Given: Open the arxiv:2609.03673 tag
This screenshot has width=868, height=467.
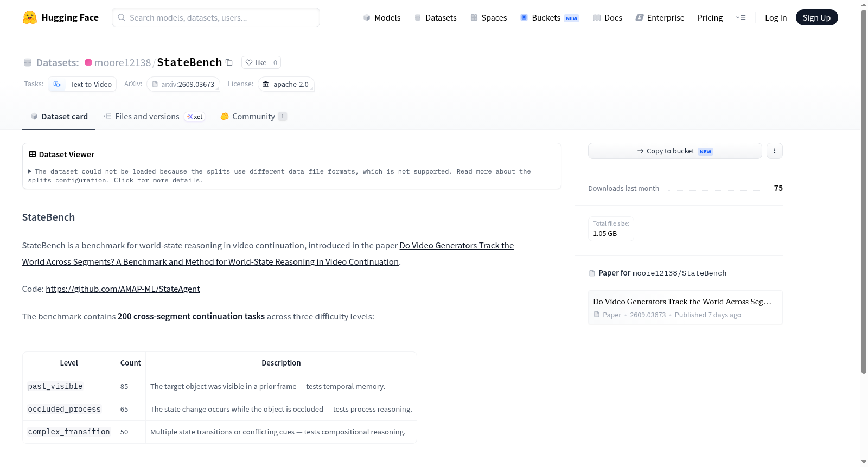Looking at the screenshot, I should tap(183, 84).
